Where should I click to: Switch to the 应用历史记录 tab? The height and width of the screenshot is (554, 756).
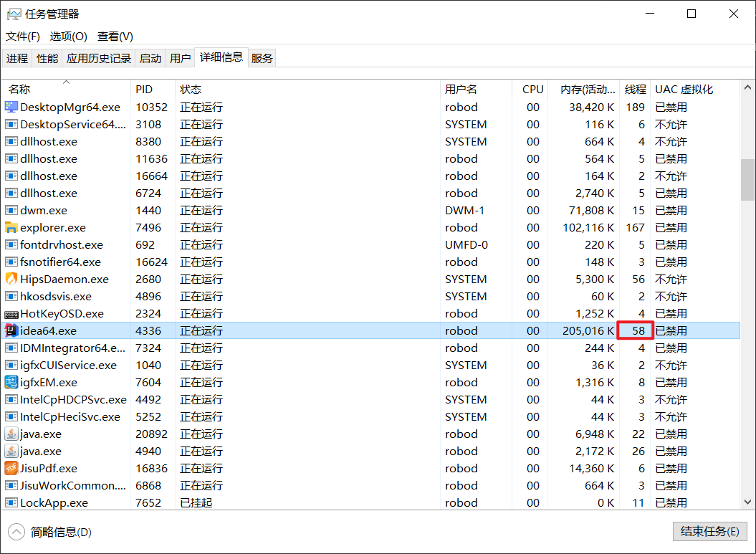pos(99,58)
